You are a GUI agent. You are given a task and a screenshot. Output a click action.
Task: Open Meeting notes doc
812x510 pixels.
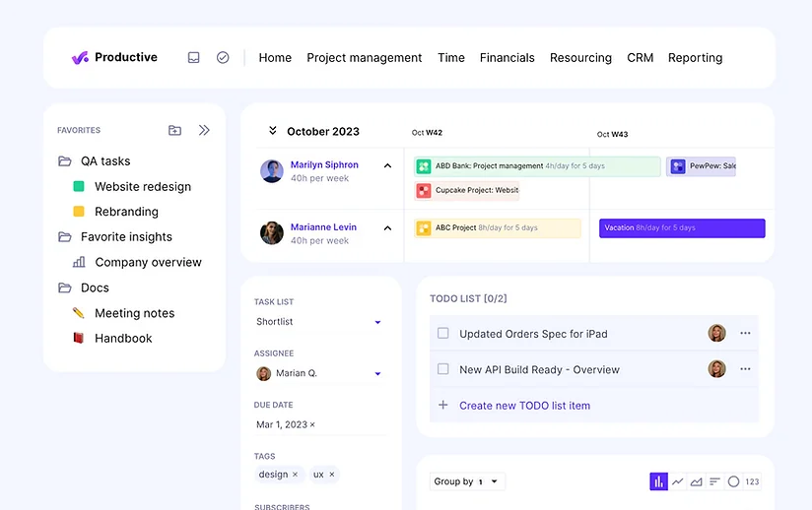pos(135,313)
